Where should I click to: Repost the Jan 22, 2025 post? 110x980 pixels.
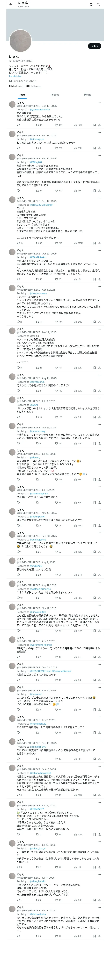[x=37, y=368]
